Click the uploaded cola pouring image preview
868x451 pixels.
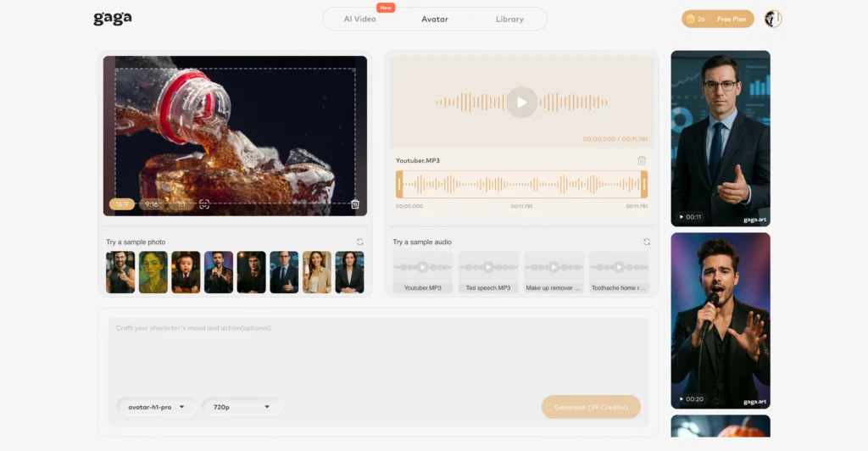tap(235, 136)
